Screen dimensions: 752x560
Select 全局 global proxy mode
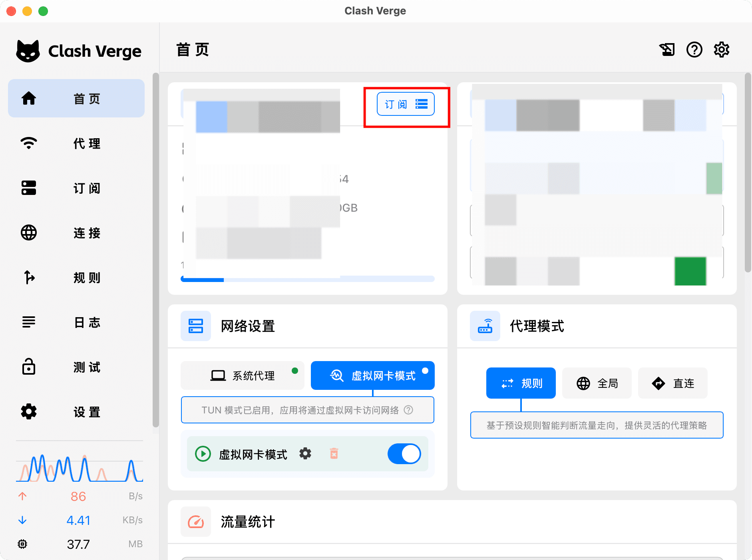tap(597, 383)
